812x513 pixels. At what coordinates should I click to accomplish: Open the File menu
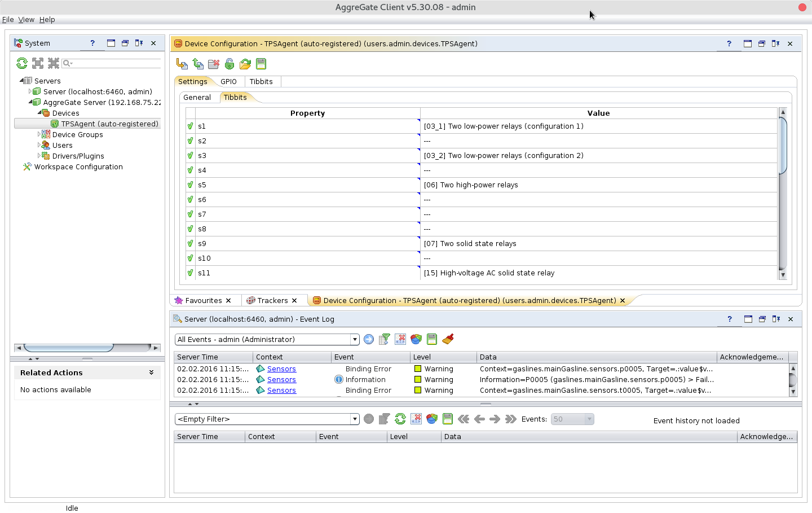click(8, 19)
